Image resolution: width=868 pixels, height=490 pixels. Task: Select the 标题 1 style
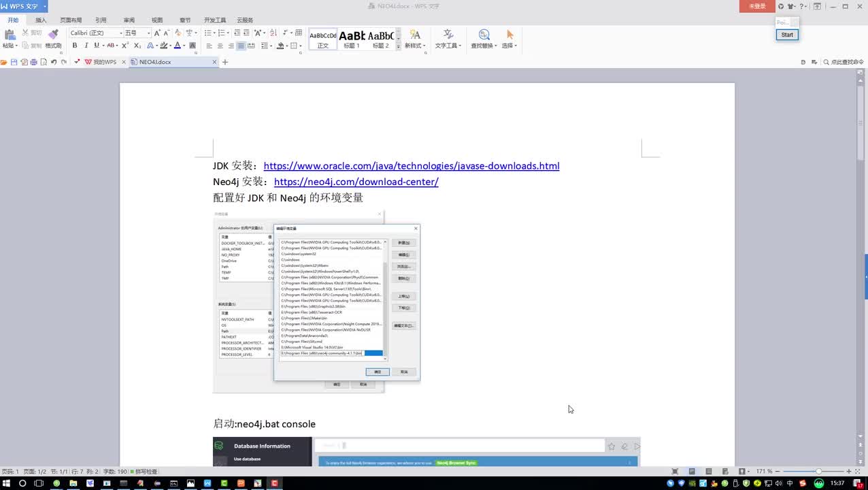coord(352,39)
